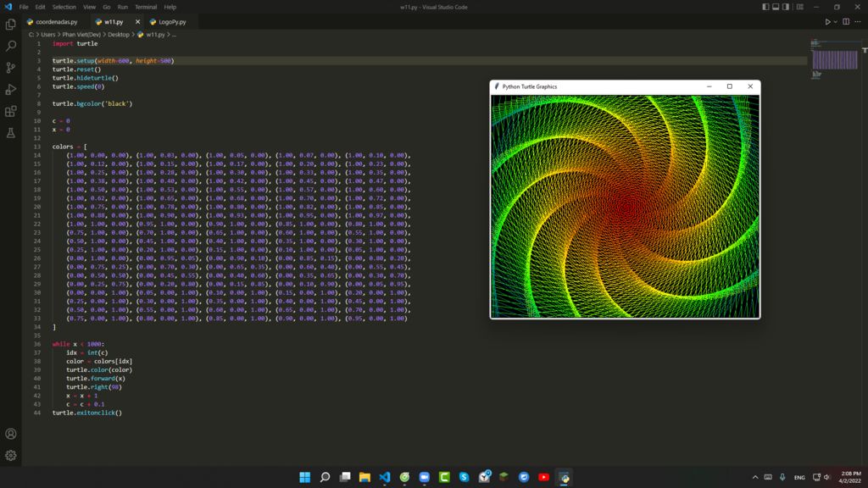868x488 pixels.
Task: Switch to the coordenadas.py tab
Action: (x=55, y=21)
